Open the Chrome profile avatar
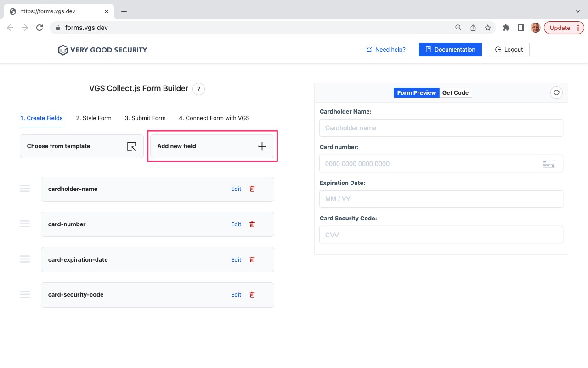 [x=536, y=28]
